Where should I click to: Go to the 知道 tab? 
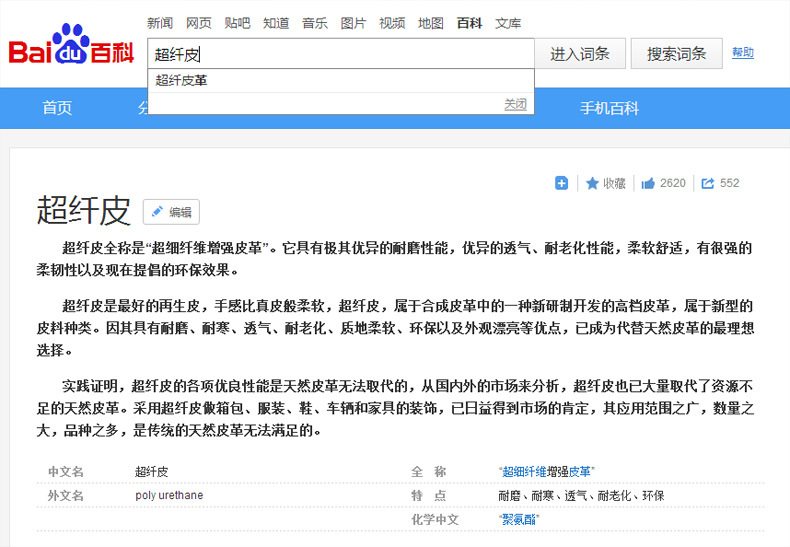tap(276, 23)
